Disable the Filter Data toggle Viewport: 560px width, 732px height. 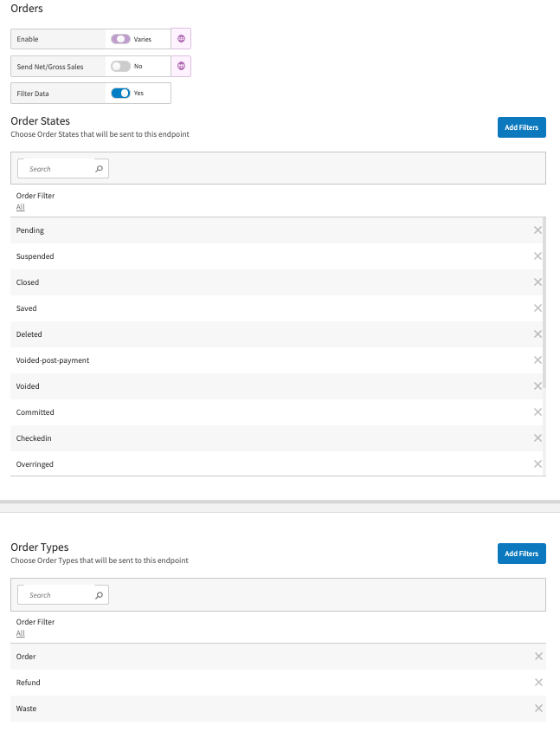(x=120, y=93)
